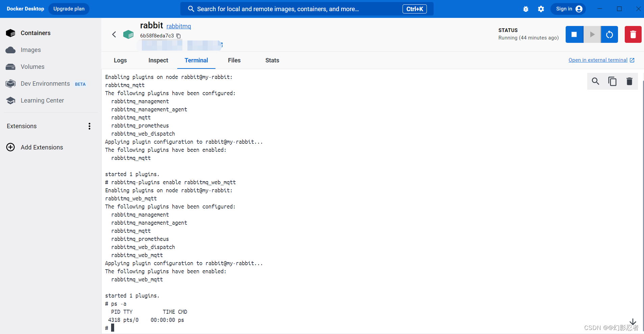Go back with the left arrow

[x=114, y=34]
